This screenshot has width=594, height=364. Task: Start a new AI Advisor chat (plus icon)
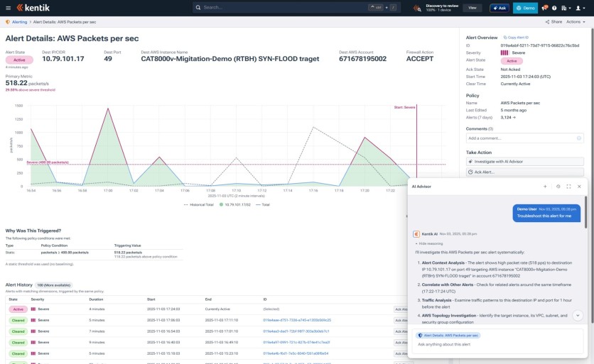point(545,187)
